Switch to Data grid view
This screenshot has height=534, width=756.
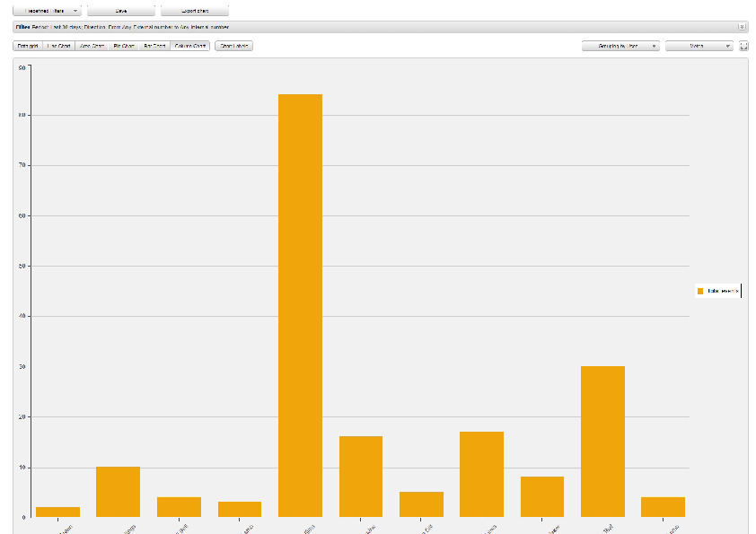coord(28,46)
